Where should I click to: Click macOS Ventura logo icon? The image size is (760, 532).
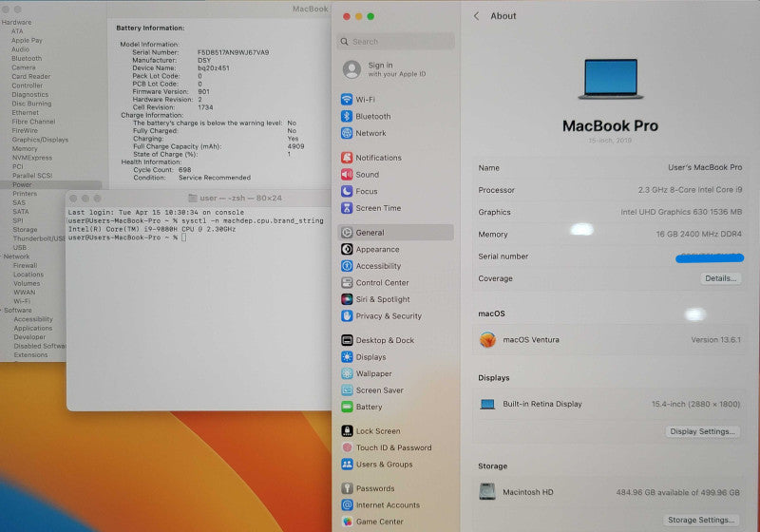pyautogui.click(x=487, y=340)
